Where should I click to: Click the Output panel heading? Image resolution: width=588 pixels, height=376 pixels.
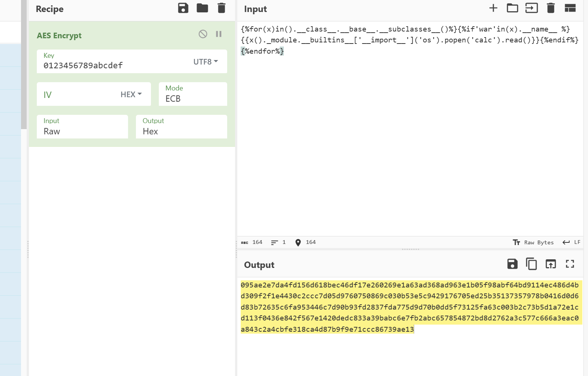coord(259,265)
